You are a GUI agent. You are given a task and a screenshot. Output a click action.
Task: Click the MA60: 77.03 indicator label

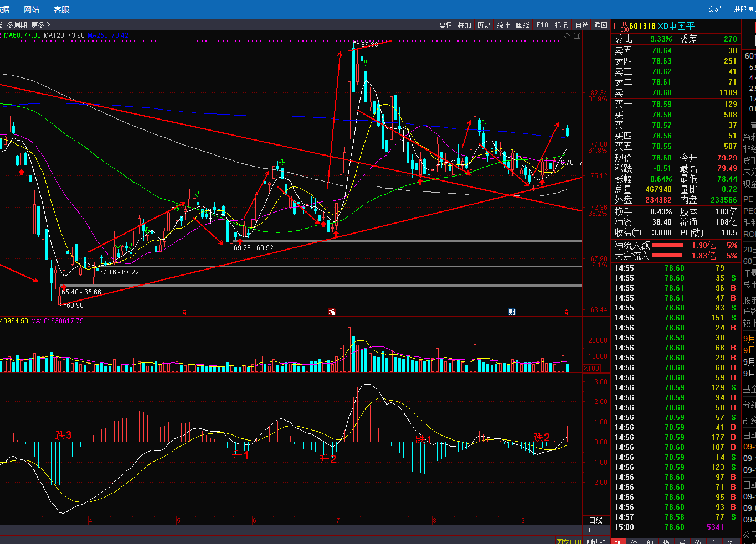point(23,35)
